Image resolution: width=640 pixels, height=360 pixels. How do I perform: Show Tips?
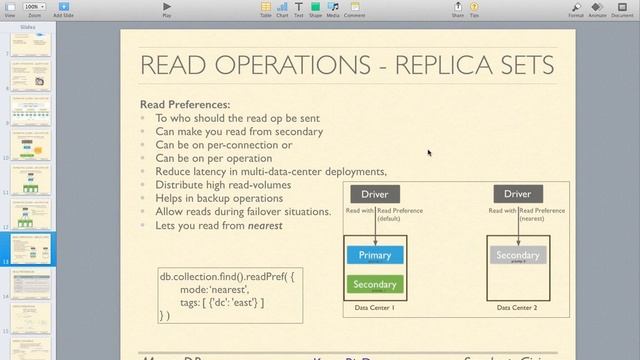(x=474, y=9)
